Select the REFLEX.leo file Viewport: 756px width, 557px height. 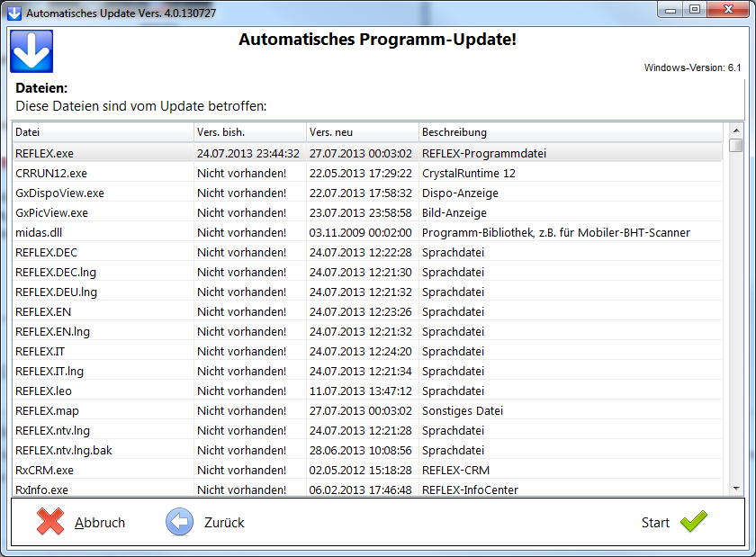[x=367, y=391]
